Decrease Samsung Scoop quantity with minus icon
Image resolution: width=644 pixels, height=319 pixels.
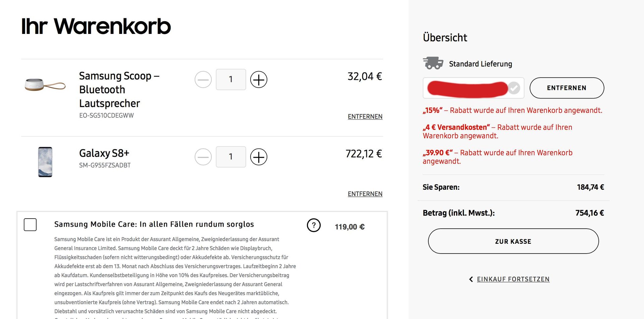coord(203,80)
